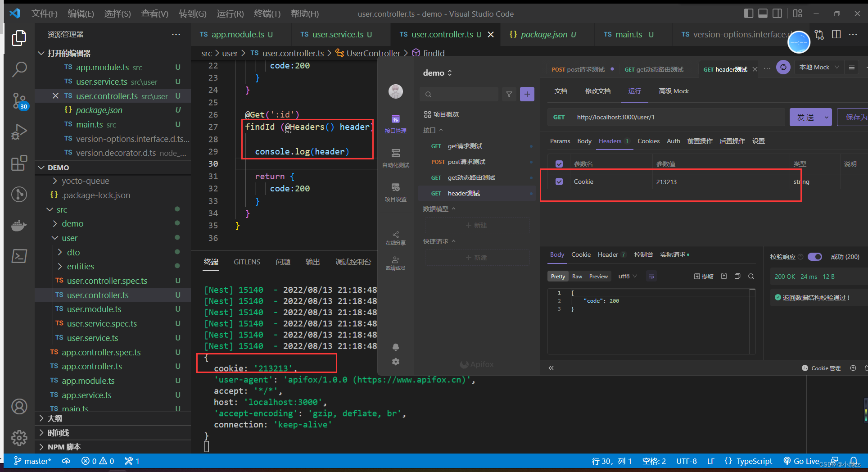Open Source Control view with 30 changes
This screenshot has height=472, width=868.
(19, 101)
